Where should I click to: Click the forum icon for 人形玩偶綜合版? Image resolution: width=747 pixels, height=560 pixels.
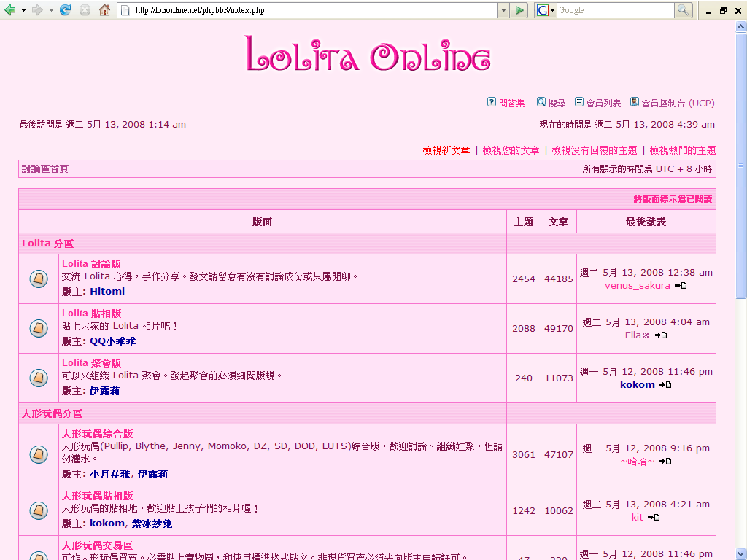39,454
